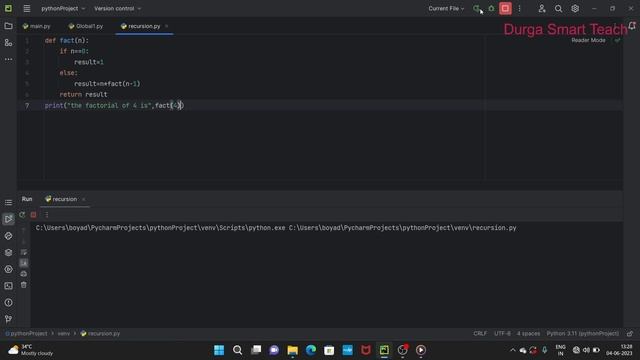Click the def fact(n) line

(67, 40)
